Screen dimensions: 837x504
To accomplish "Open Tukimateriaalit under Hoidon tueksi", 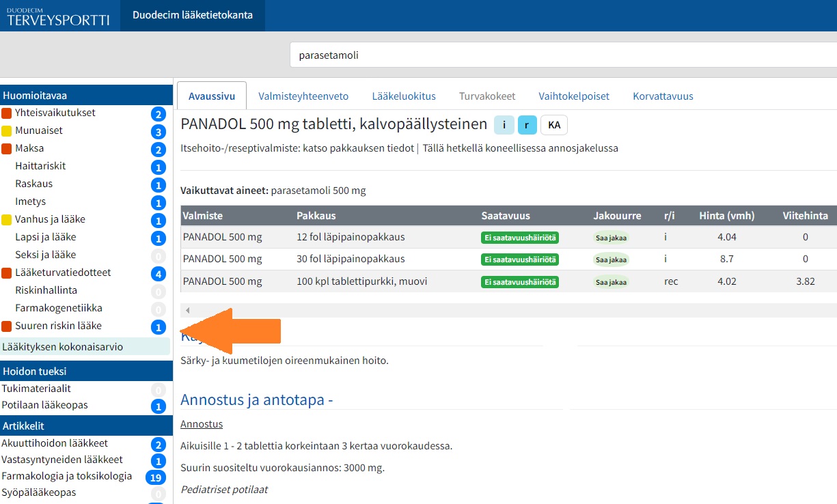I will [x=36, y=389].
